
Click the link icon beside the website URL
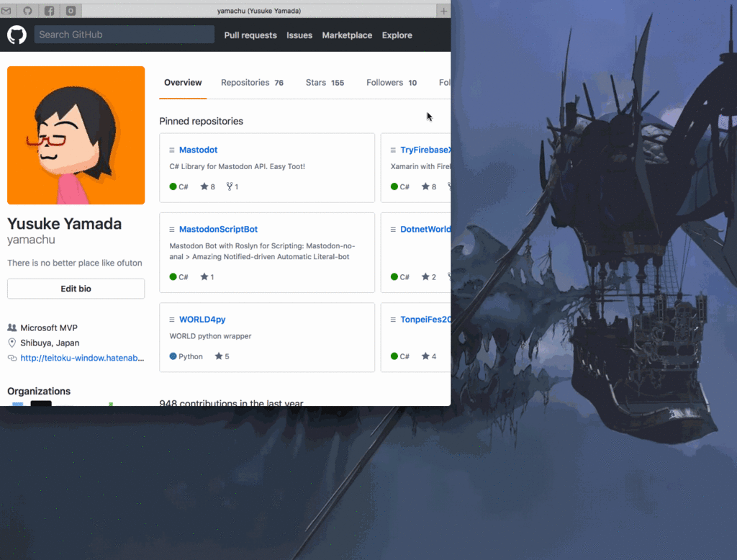coord(12,358)
